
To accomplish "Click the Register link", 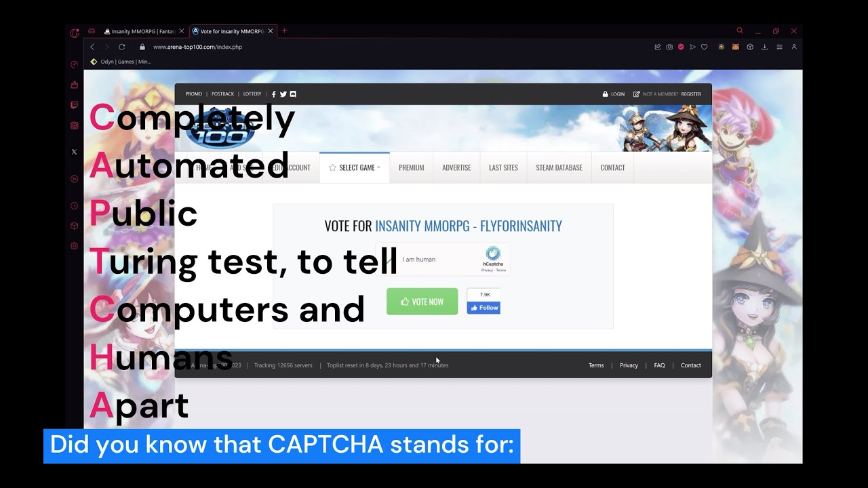I will [x=691, y=94].
